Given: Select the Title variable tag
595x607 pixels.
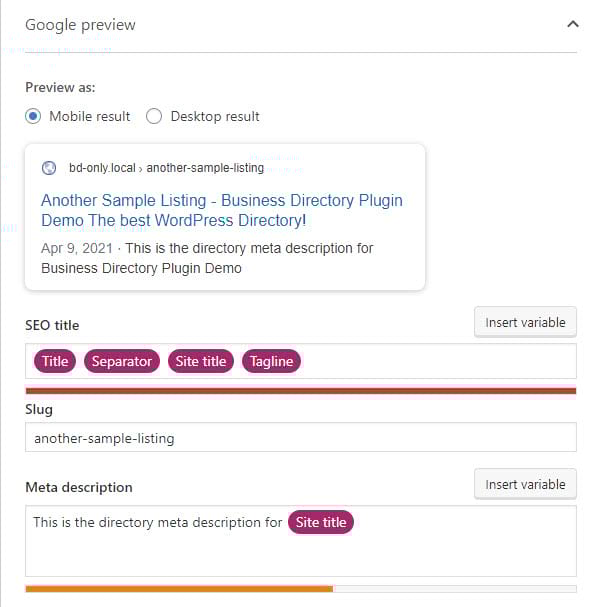Looking at the screenshot, I should [x=55, y=361].
